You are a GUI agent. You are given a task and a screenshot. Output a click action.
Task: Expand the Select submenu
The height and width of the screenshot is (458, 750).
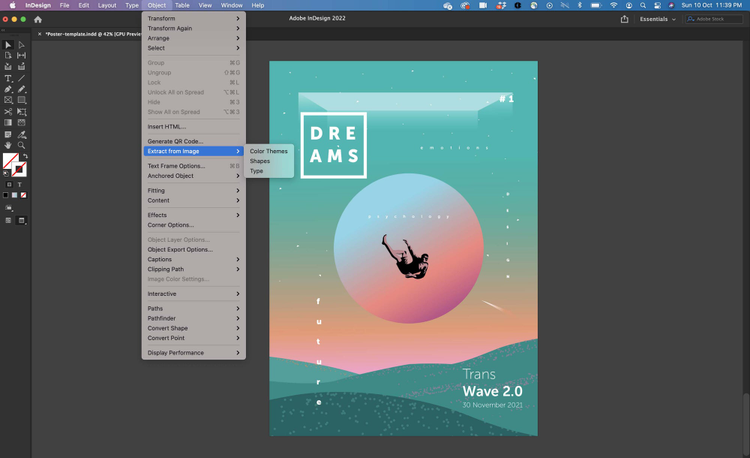193,48
